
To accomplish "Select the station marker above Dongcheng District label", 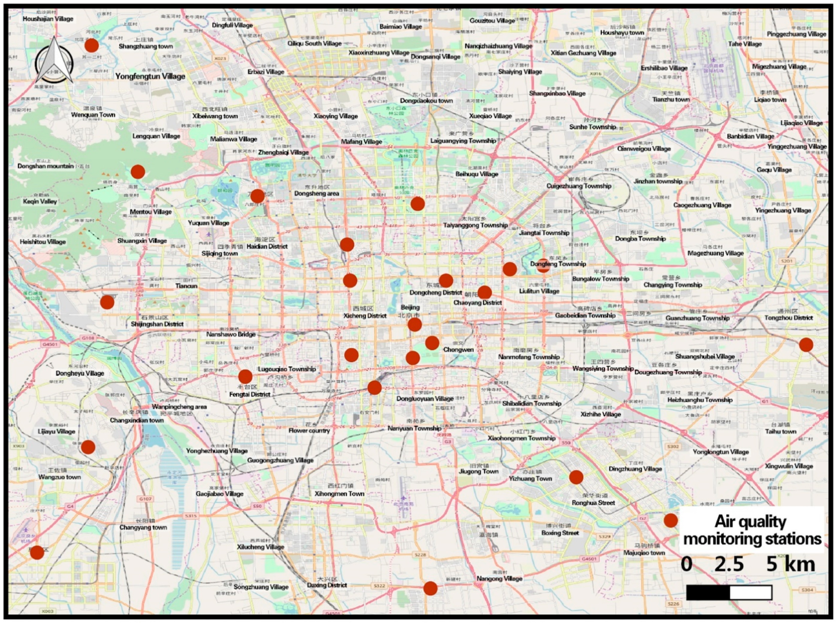I will click(445, 280).
